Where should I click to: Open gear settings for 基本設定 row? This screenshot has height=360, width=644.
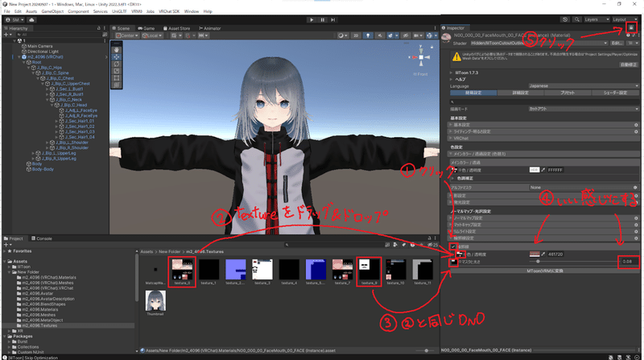636,125
